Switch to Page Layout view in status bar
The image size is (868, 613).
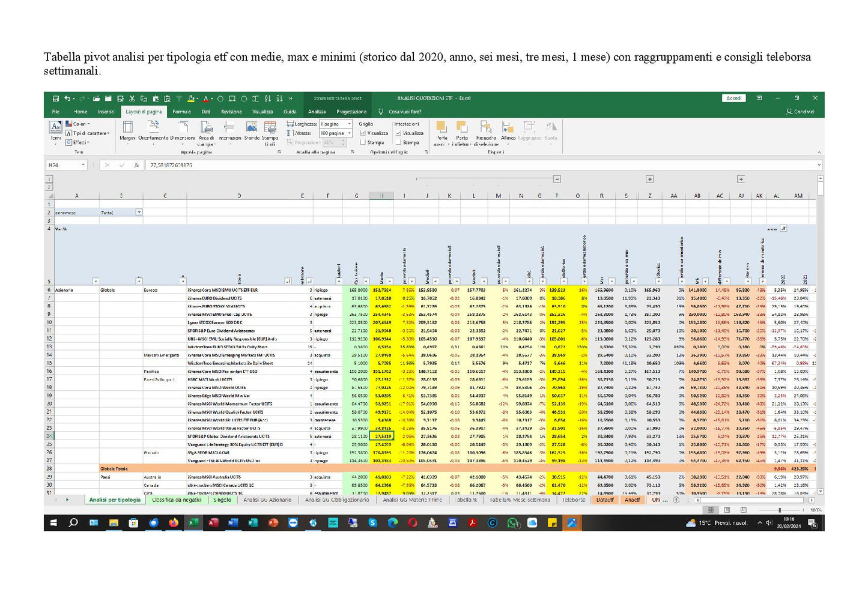click(x=727, y=510)
